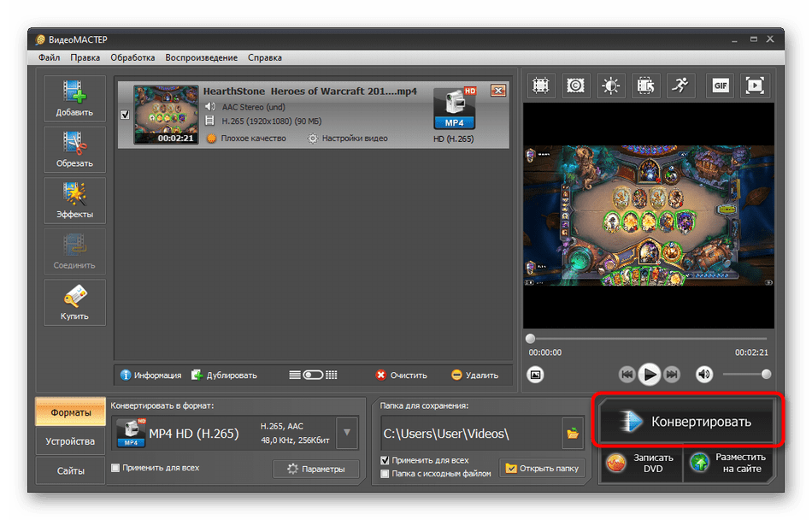The image size is (812, 520).
Task: Remove the HearthStone file with red X
Action: (x=498, y=91)
